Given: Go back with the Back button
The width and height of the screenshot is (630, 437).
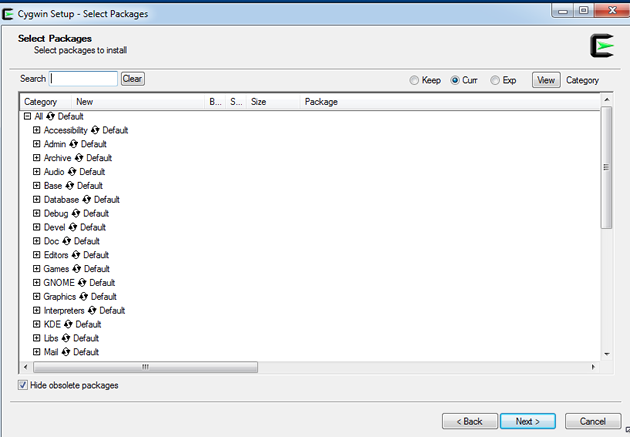Looking at the screenshot, I should tap(470, 421).
